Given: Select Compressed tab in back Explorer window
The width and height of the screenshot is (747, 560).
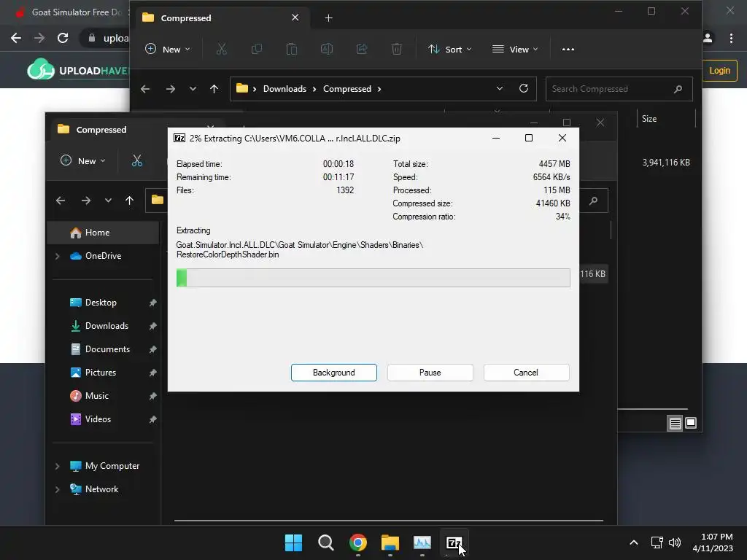Looking at the screenshot, I should pos(224,17).
